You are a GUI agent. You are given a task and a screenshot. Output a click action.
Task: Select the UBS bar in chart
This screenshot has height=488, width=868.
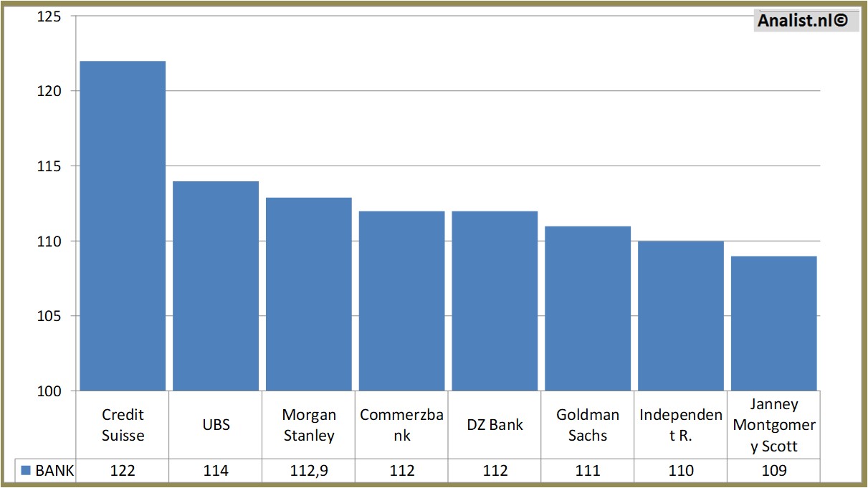(x=216, y=286)
